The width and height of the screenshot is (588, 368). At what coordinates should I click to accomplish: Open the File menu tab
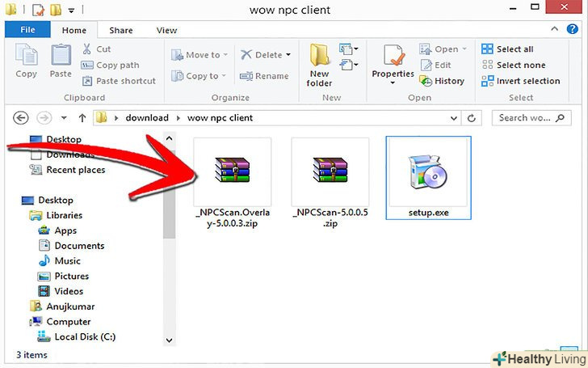coord(27,30)
